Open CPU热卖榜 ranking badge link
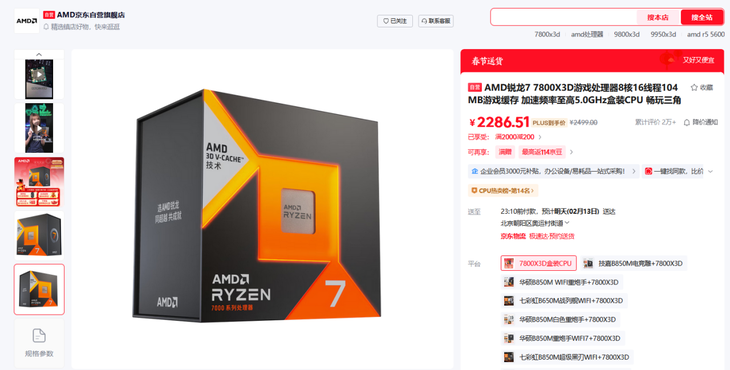 503,190
